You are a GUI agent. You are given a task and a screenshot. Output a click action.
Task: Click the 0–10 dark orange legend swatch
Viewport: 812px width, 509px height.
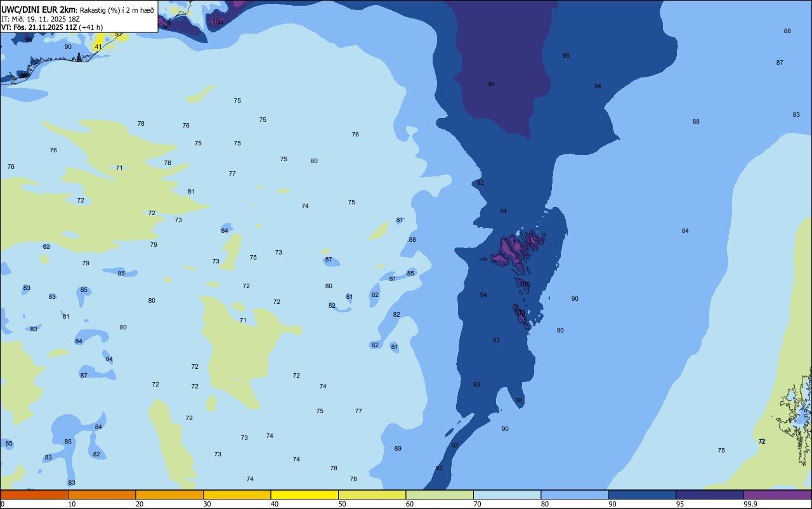34,494
